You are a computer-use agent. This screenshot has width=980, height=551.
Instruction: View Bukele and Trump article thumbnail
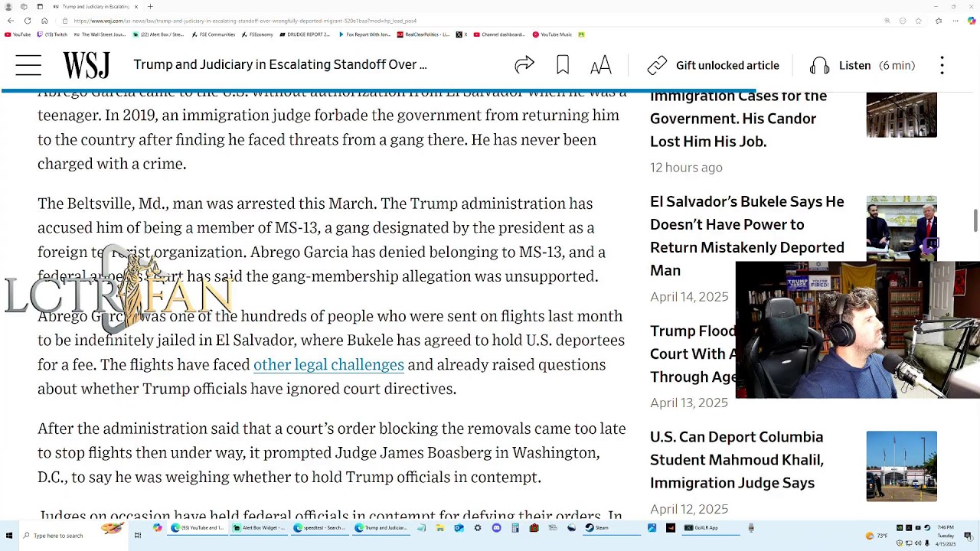(x=901, y=228)
